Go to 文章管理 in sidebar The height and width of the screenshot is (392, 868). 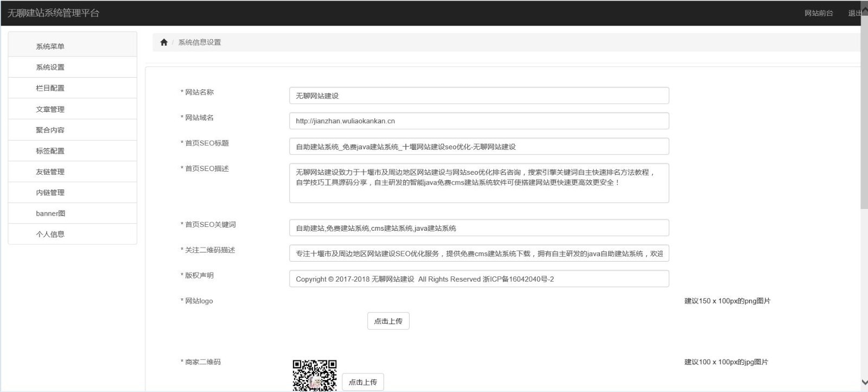73,109
